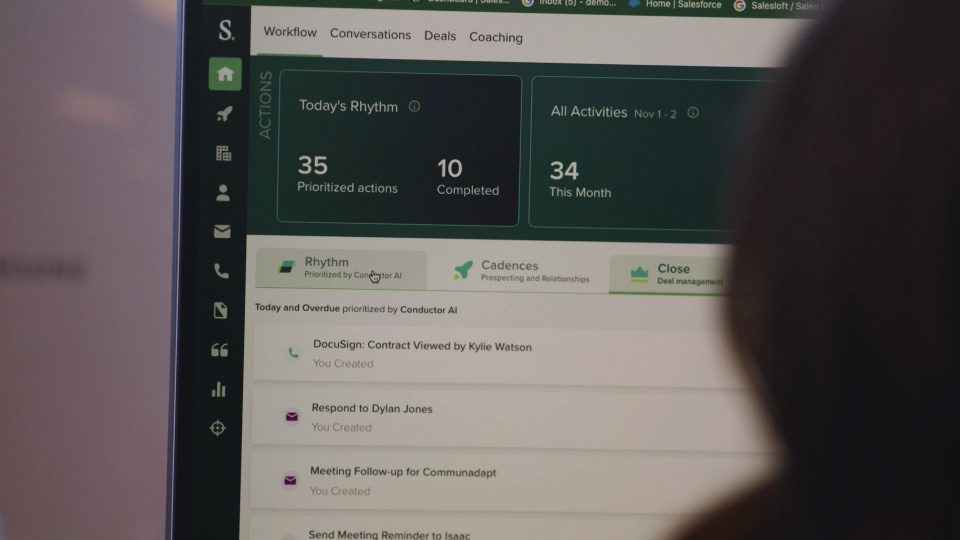Viewport: 960px width, 540px height.
Task: Click the Cadences tab's rocket icon
Action: point(463,270)
